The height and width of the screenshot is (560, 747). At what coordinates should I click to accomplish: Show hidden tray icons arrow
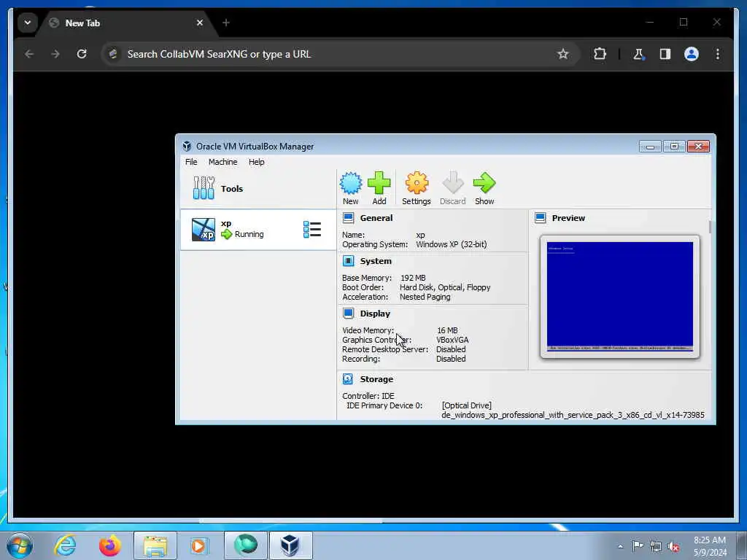point(620,546)
